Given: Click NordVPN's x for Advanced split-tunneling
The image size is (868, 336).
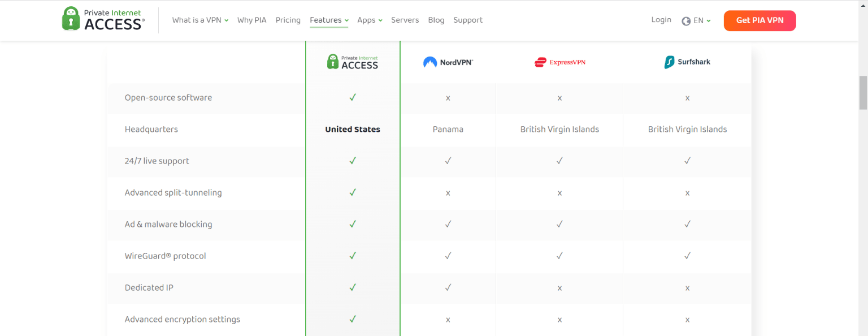Looking at the screenshot, I should [x=448, y=193].
